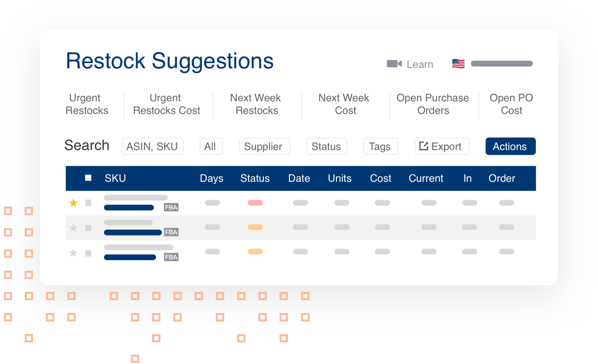Open the Status filter dropdown
Viewport: 598px width, 364px height.
tap(326, 147)
